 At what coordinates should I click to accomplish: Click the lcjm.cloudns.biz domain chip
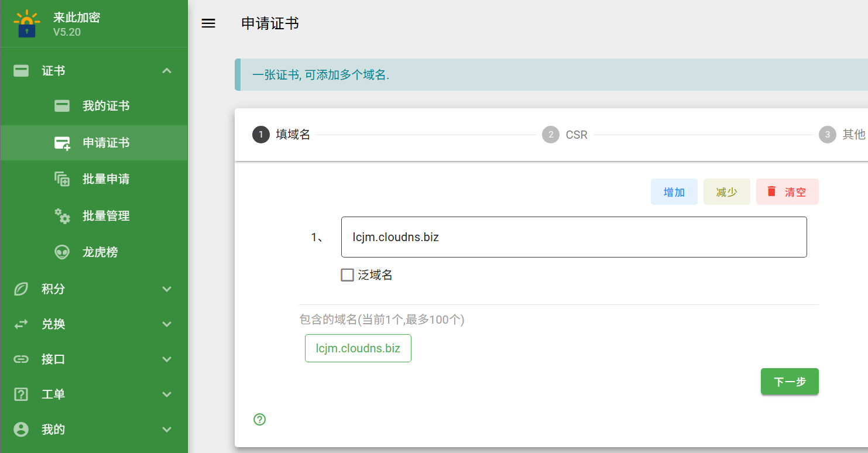point(358,348)
